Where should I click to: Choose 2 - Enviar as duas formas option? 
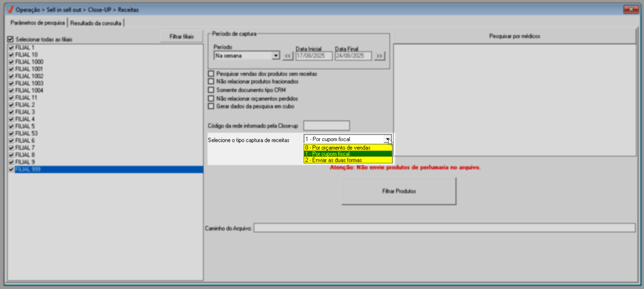click(x=348, y=160)
